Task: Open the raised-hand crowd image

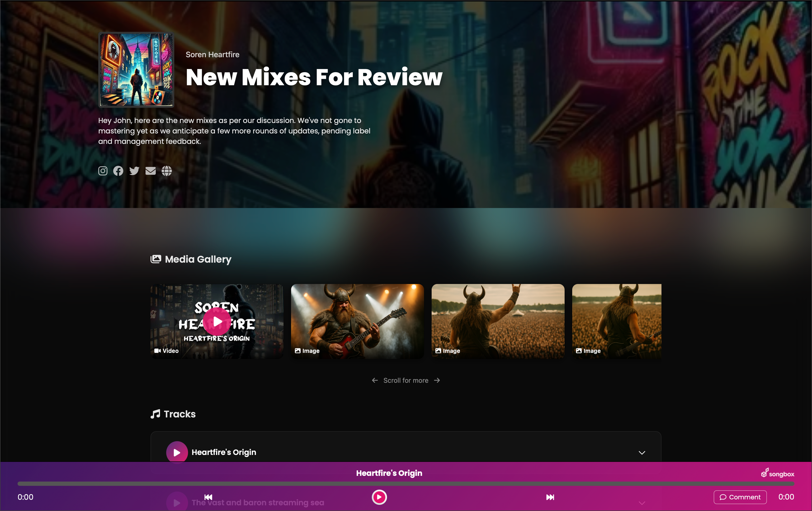Action: [498, 321]
